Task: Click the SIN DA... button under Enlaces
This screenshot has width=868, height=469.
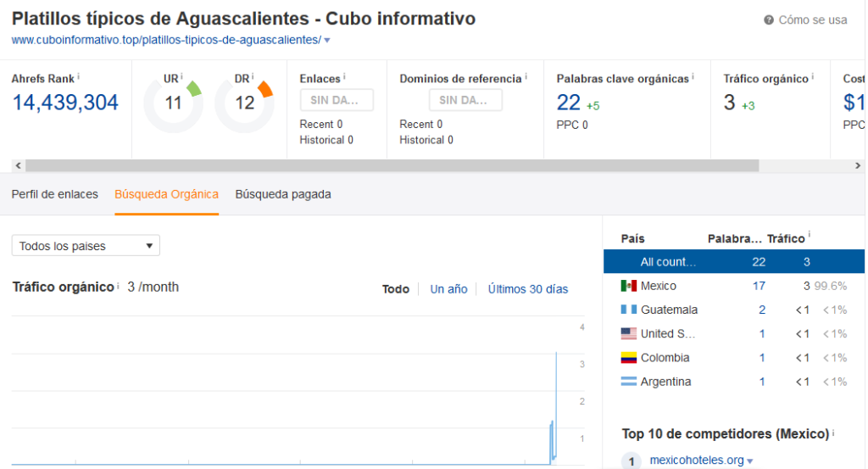Action: (337, 100)
